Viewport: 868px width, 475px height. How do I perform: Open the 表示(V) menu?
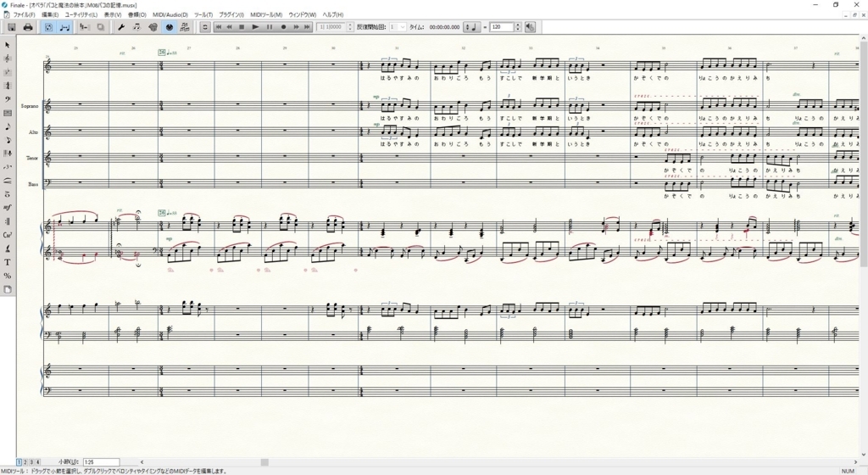(113, 14)
